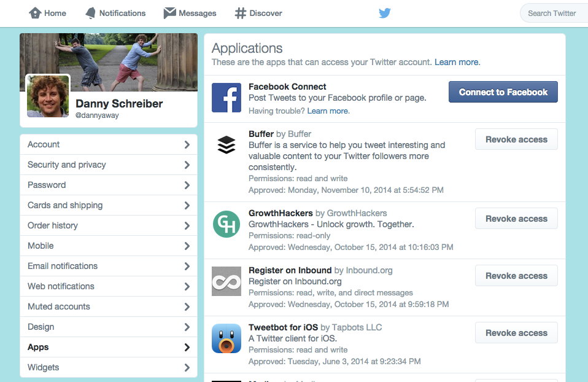Click Buffer's approved date text
Image resolution: width=588 pixels, height=382 pixels.
point(346,190)
